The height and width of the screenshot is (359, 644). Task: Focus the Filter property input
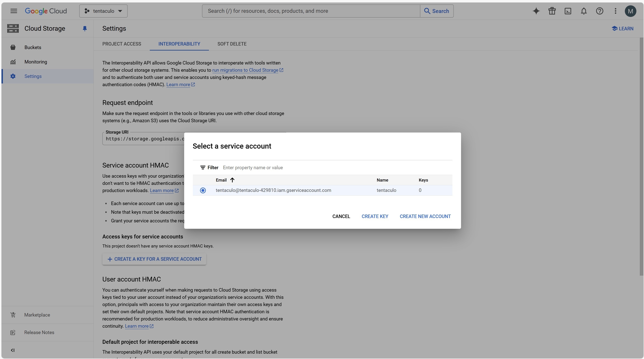coord(336,168)
